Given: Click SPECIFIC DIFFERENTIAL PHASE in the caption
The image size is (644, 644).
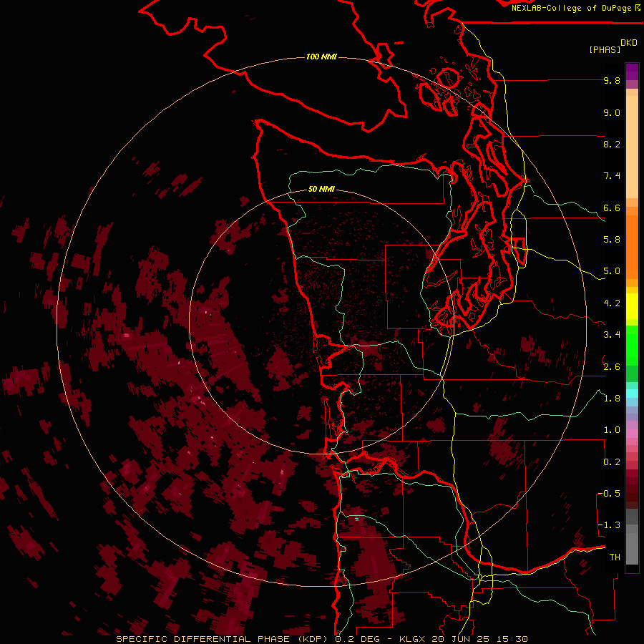Looking at the screenshot, I should pos(202,639).
